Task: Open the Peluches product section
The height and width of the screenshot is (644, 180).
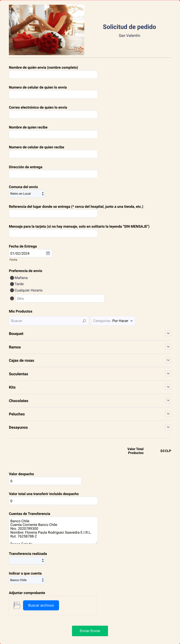Action: pos(90,414)
